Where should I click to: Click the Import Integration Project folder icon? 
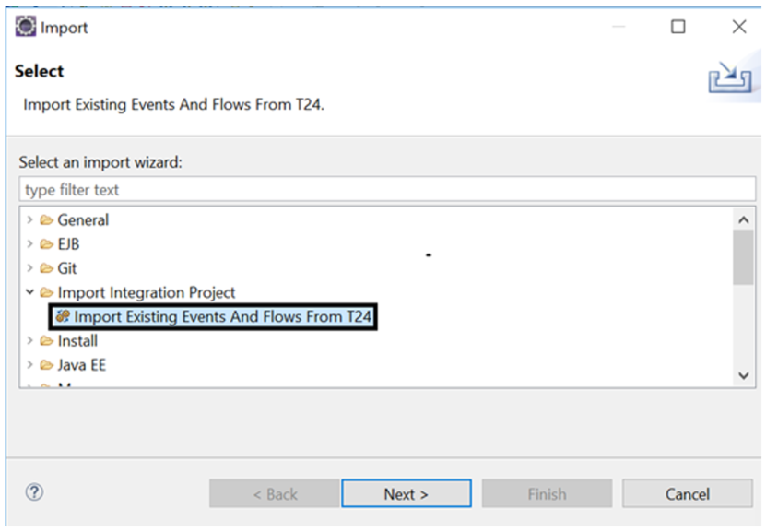pyautogui.click(x=46, y=292)
